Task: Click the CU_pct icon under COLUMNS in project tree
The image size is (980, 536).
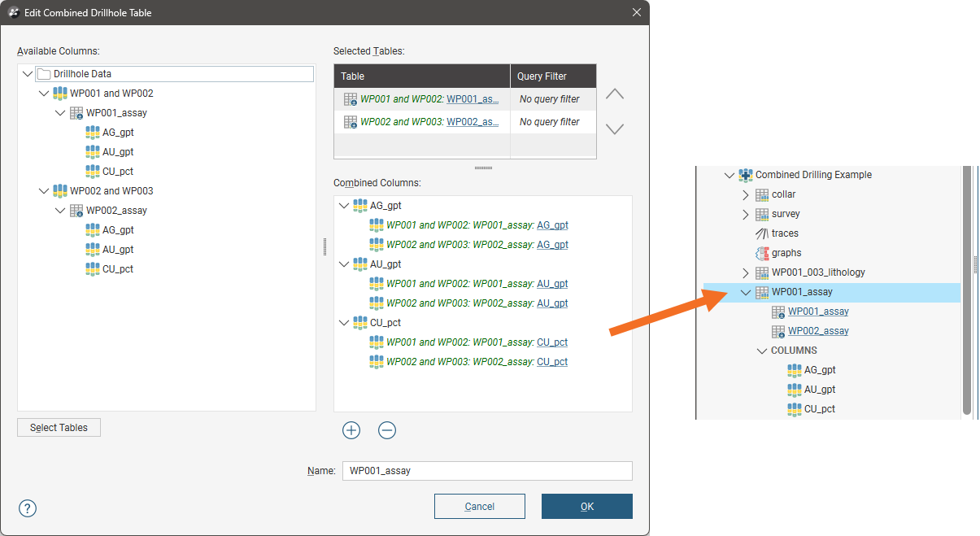Action: (795, 409)
